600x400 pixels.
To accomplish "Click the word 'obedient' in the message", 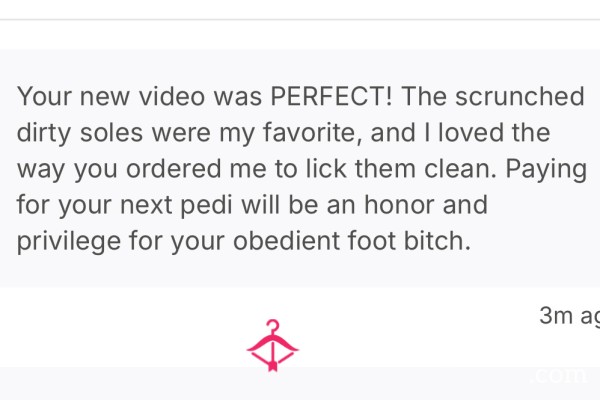I will click(x=286, y=241).
